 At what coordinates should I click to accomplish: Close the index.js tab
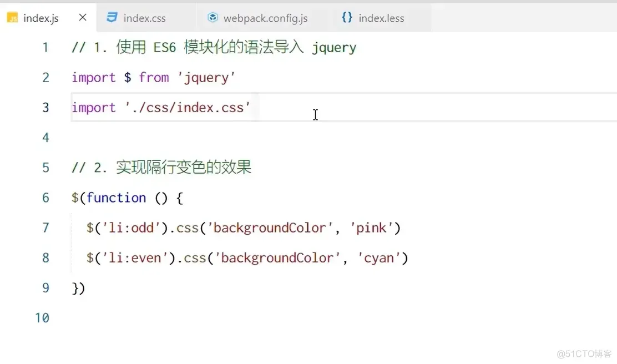[83, 17]
